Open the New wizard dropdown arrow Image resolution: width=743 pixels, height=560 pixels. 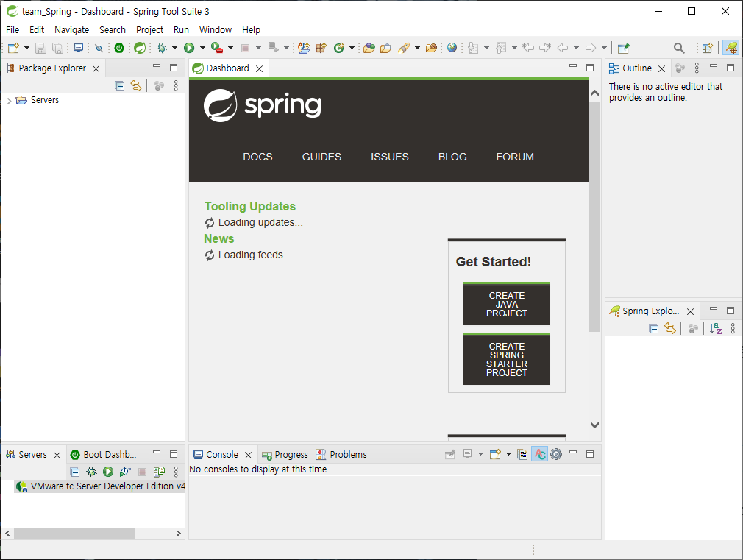[x=26, y=48]
